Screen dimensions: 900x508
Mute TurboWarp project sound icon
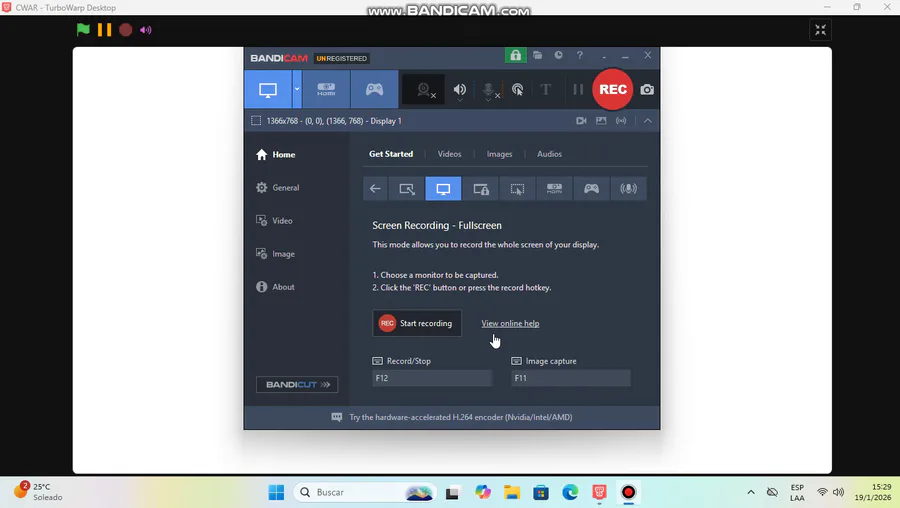tap(146, 30)
